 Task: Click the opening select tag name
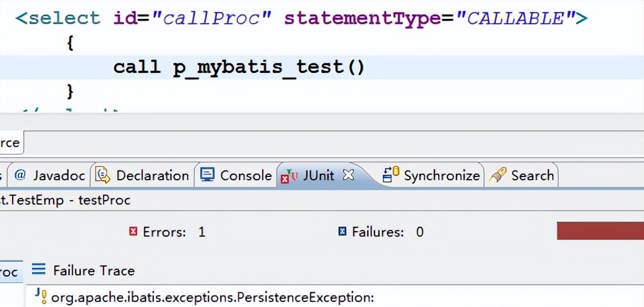point(64,18)
